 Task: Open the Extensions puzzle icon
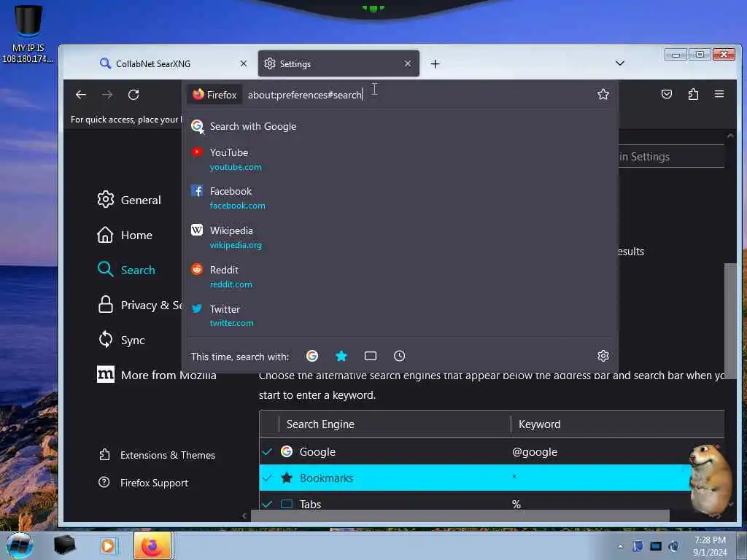click(693, 94)
